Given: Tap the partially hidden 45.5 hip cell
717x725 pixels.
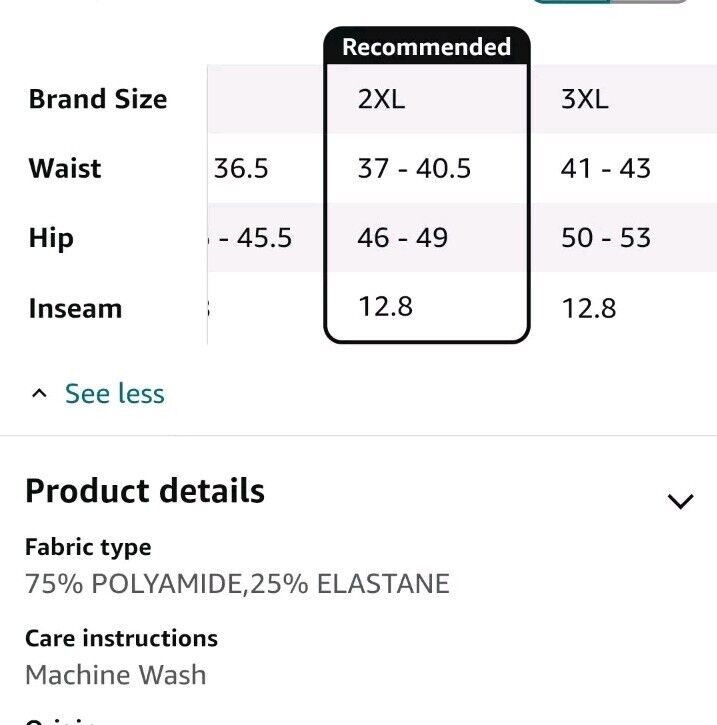Looking at the screenshot, I should tap(252, 238).
